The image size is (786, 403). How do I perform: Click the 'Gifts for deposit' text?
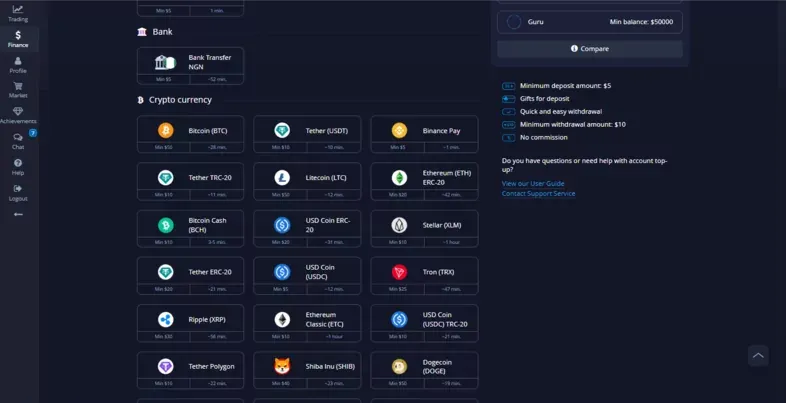click(x=544, y=99)
